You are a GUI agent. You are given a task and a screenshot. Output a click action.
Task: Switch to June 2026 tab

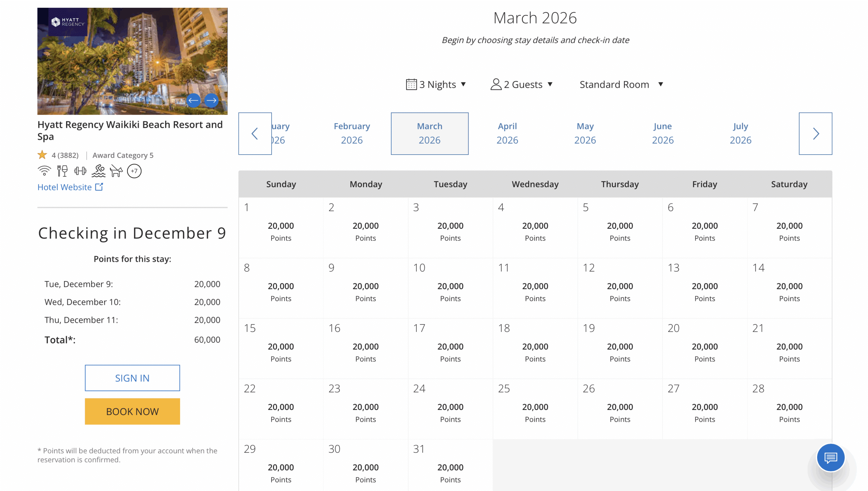[x=663, y=133]
